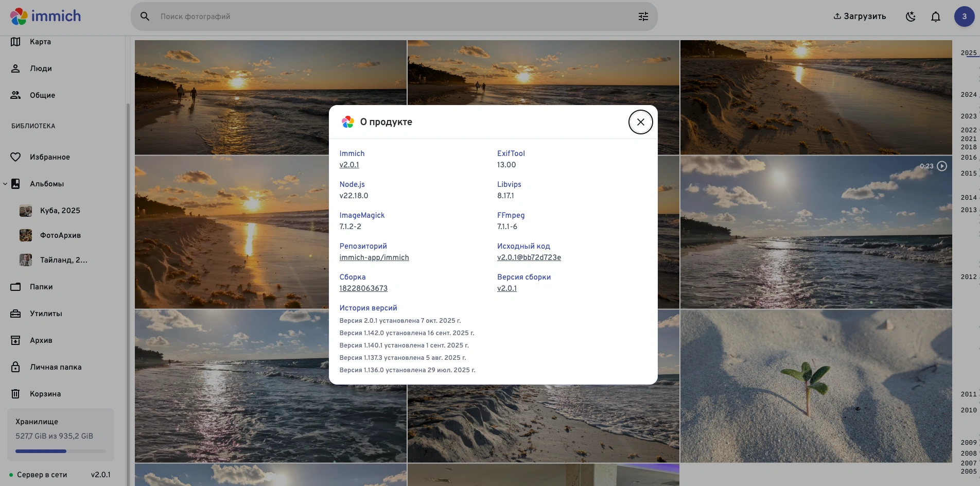Screen dimensions: 980x486
Task: Click the Загрузить upload button
Action: (860, 16)
